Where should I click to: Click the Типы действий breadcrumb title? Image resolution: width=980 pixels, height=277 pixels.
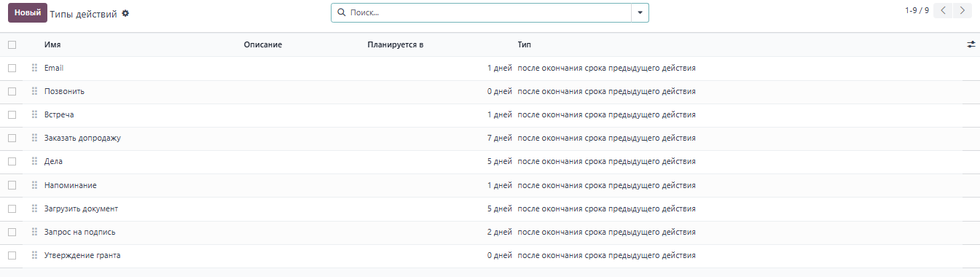tap(84, 14)
